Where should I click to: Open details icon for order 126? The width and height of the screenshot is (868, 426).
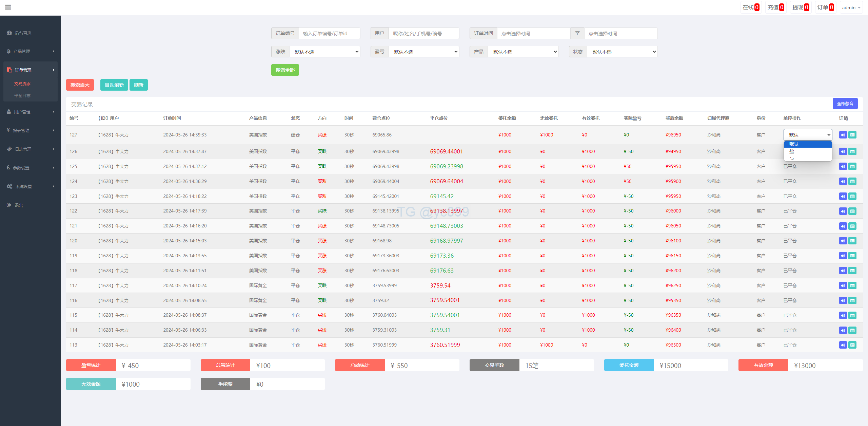852,151
